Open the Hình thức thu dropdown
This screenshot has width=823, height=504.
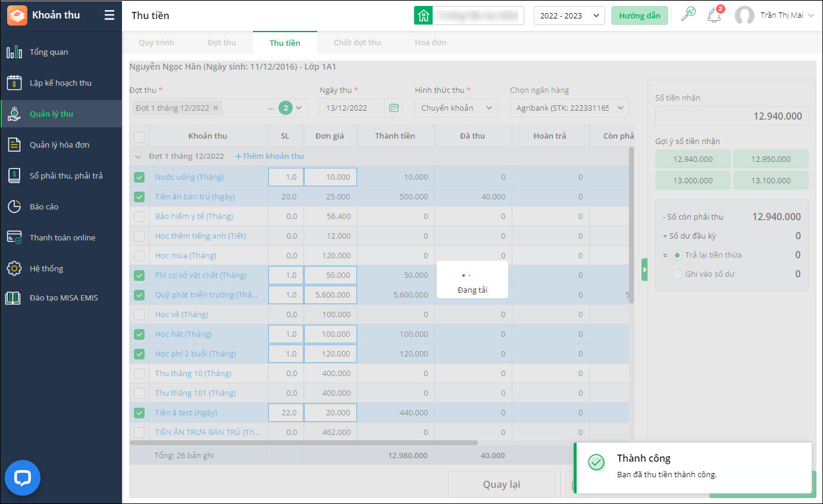[456, 108]
